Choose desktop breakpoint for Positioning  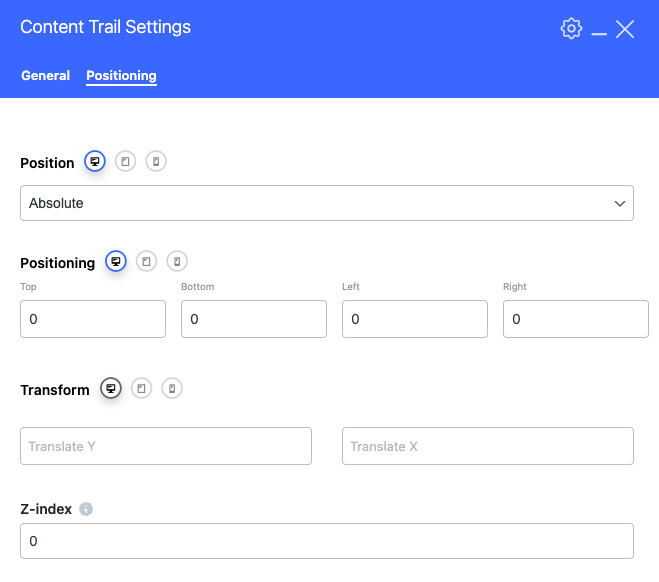116,262
